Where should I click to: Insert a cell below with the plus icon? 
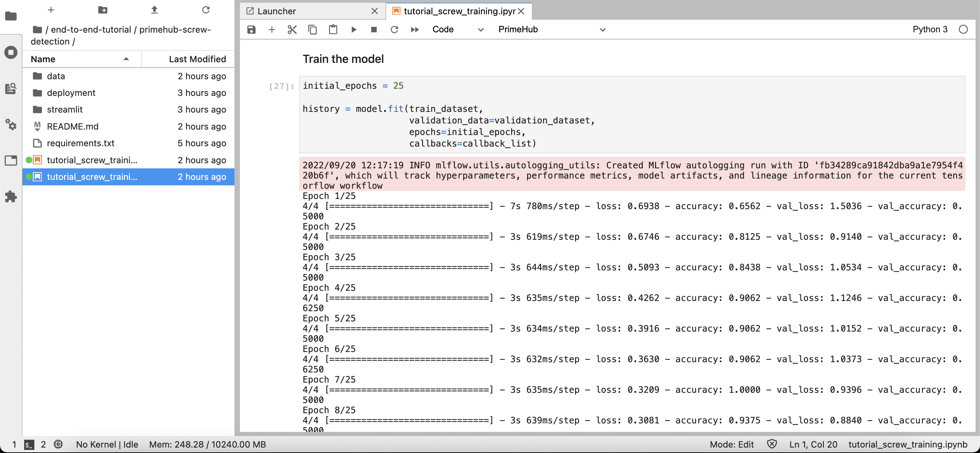[272, 29]
